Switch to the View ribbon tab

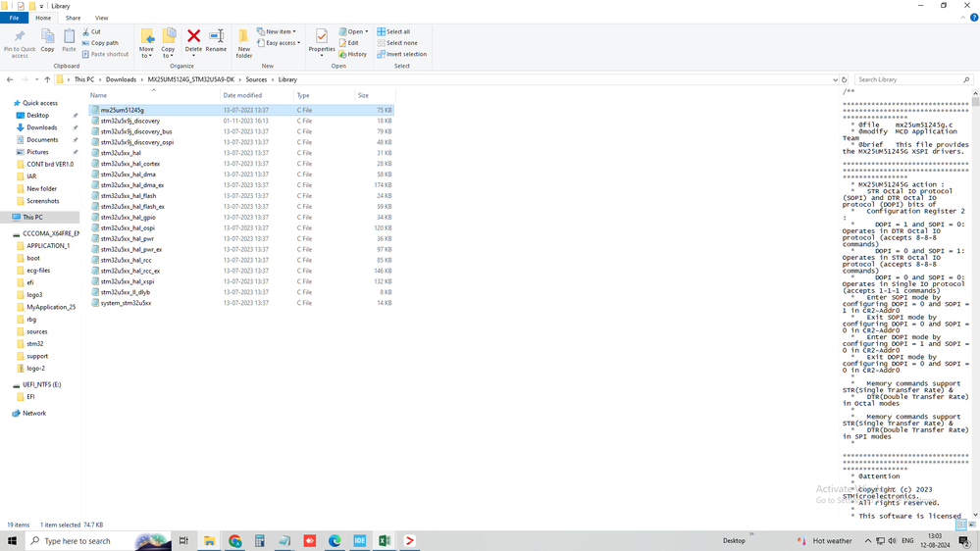pyautogui.click(x=101, y=18)
